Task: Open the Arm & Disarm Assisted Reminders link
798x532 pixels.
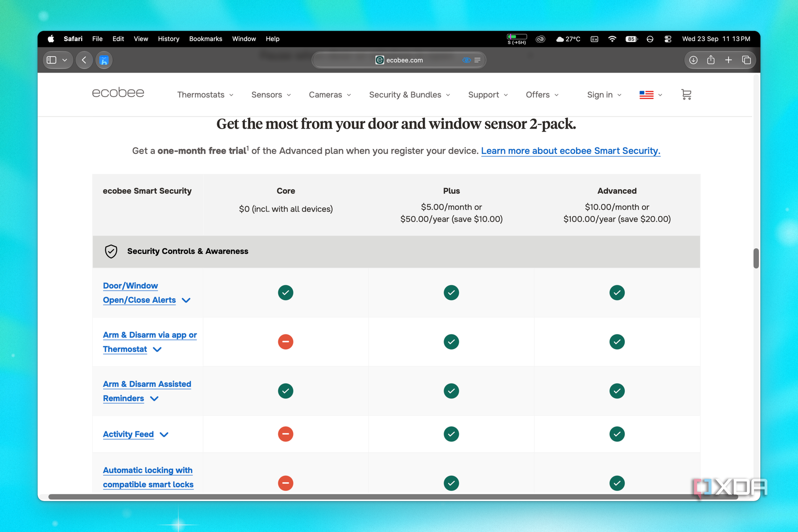Action: (147, 391)
